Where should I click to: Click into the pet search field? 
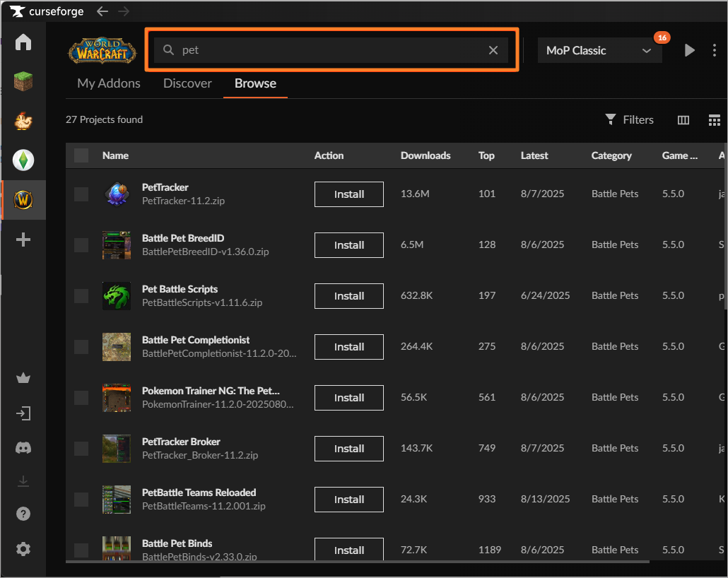[331, 50]
